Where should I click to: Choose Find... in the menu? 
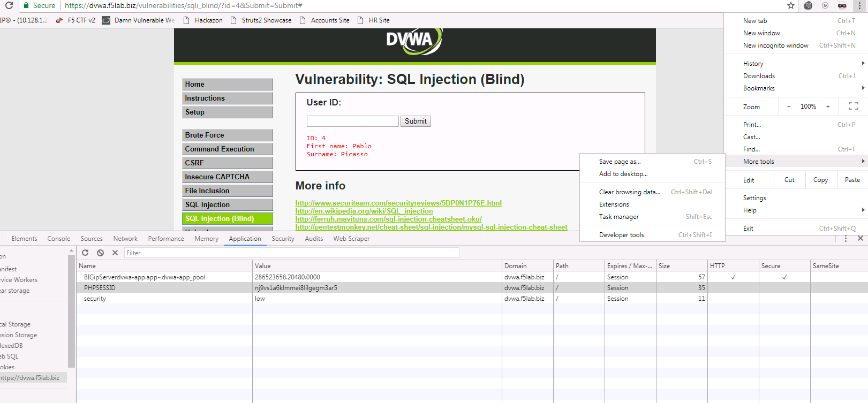point(796,149)
